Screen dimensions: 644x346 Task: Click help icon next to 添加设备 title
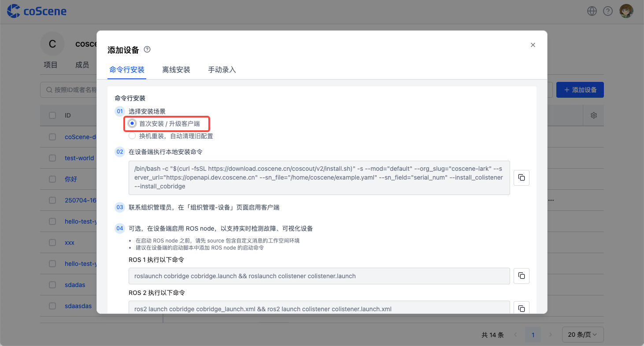pyautogui.click(x=147, y=49)
